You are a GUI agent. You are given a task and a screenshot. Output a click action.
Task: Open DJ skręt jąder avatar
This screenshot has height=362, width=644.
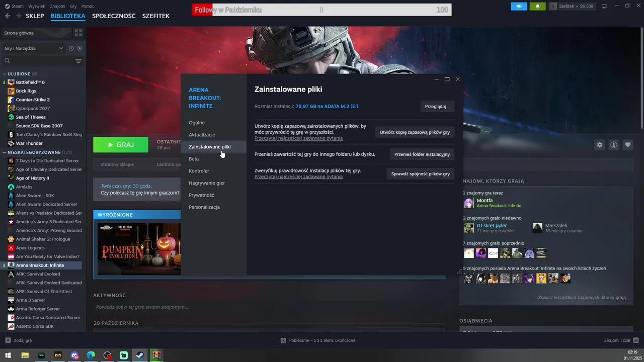(x=469, y=228)
